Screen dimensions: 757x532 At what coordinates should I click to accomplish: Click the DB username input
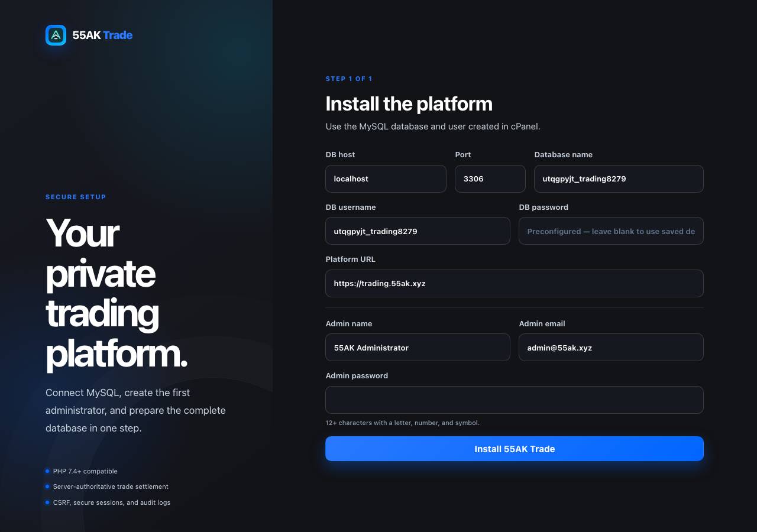pos(418,231)
